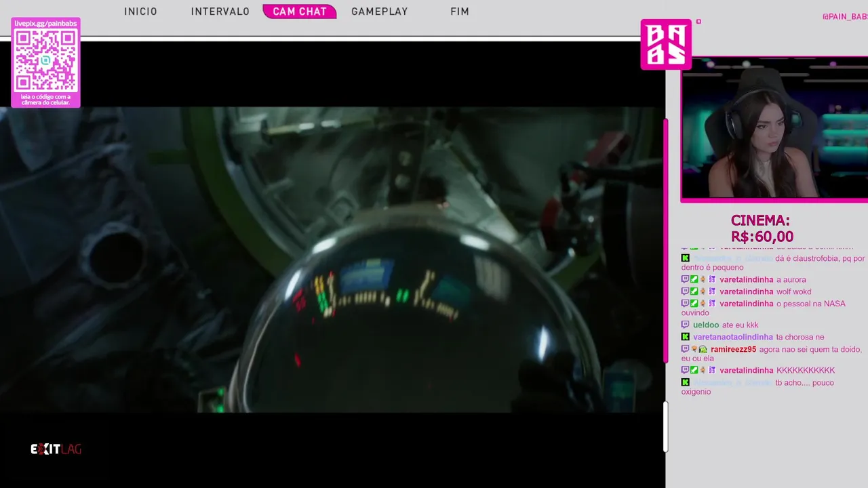
Task: Click green moderator sword on 'wolf wokd' row
Action: point(694,291)
